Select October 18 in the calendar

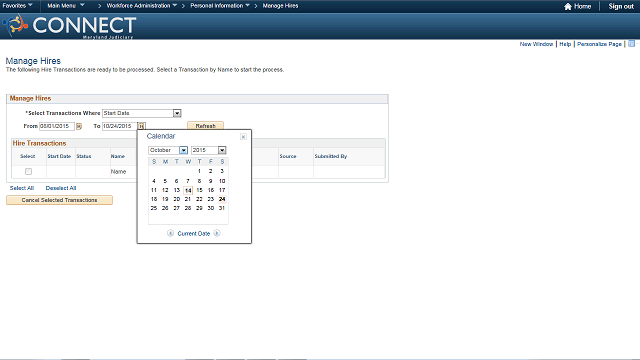click(x=154, y=199)
